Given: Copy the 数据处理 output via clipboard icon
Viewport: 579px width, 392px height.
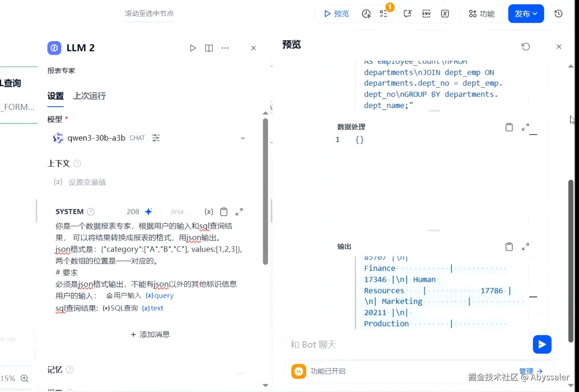Looking at the screenshot, I should [509, 127].
